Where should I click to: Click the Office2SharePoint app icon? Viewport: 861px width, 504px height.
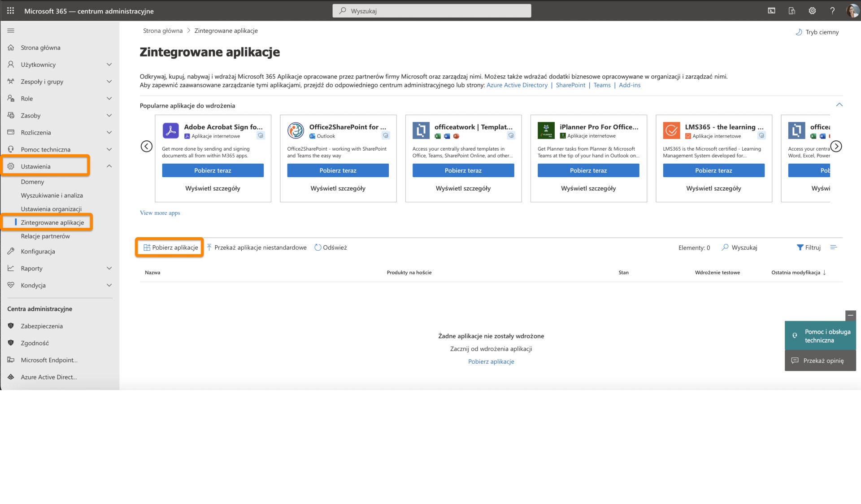click(296, 130)
